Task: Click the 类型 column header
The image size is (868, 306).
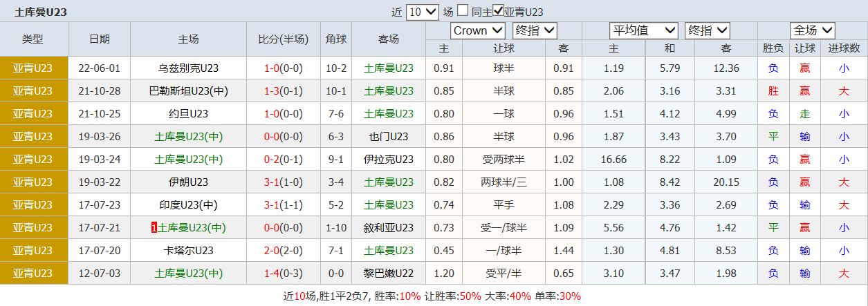Action: tap(33, 39)
